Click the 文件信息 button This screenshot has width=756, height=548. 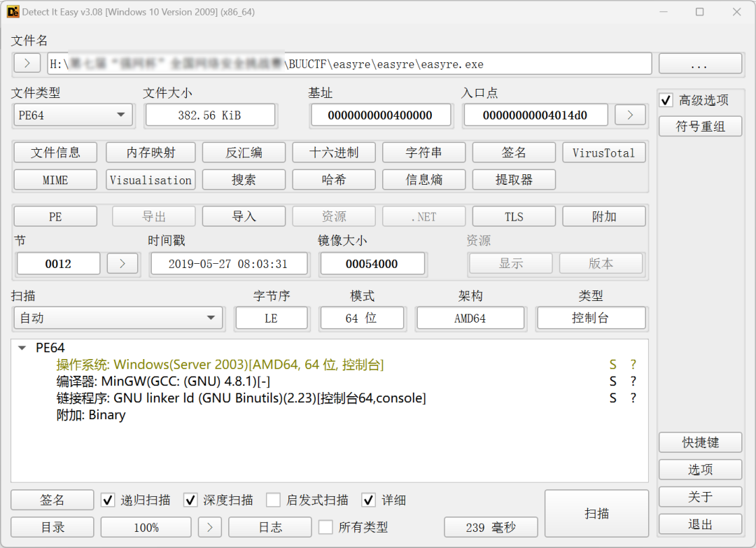click(55, 153)
